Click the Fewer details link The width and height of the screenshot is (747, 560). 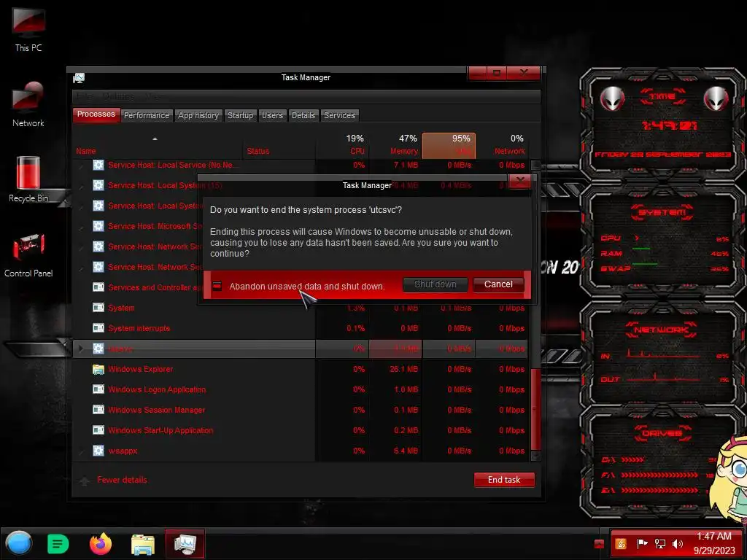[x=122, y=480]
